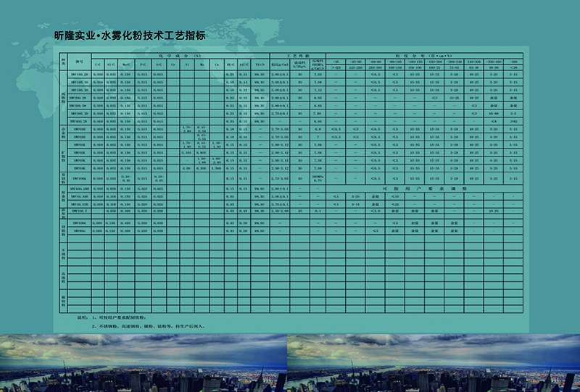The height and width of the screenshot is (392, 580).
Task: Select the 250-180 particle size header
Action: coord(375,67)
